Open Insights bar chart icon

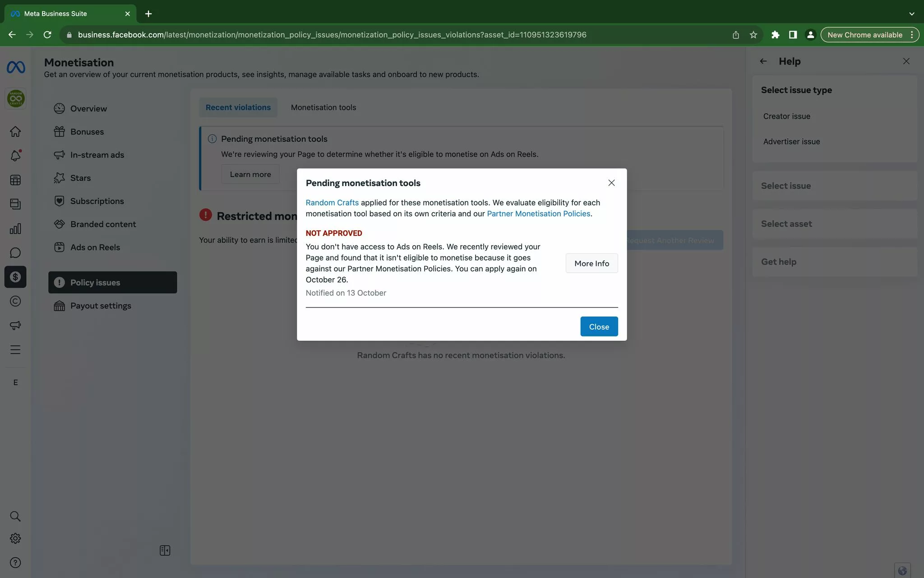[x=15, y=228]
